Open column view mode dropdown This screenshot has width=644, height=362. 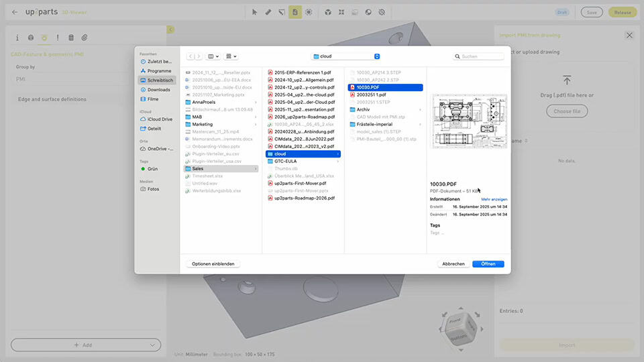point(213,56)
